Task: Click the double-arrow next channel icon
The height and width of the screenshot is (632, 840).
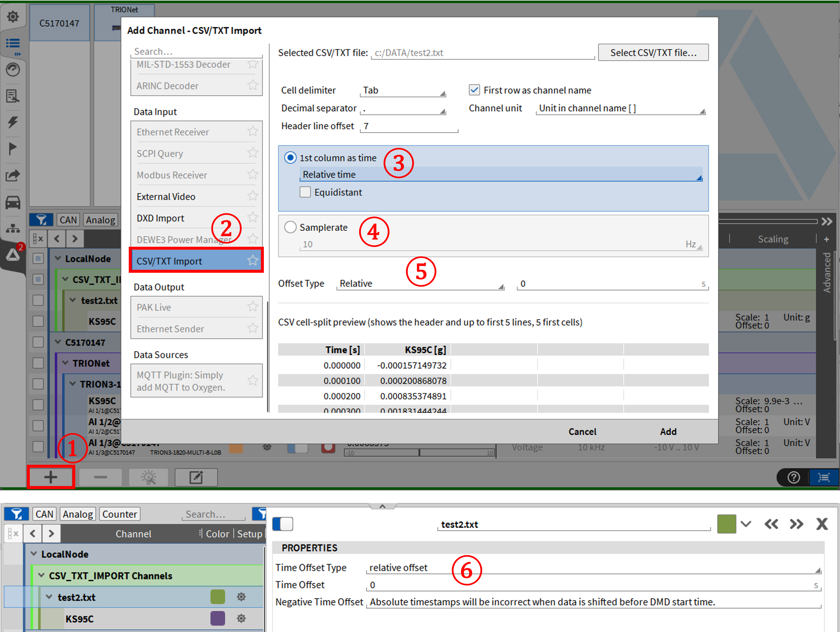Action: (796, 524)
